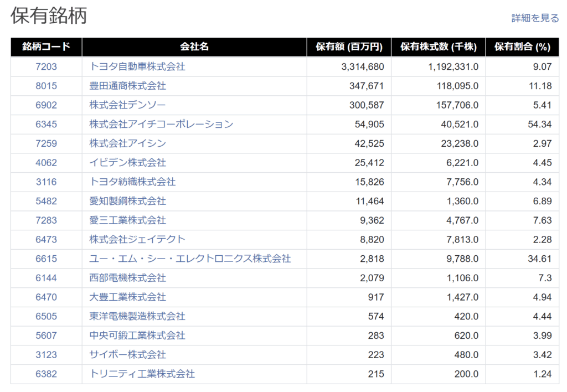Select the 347,671 holding value cell
Viewport: 567px width, 392px height.
[349, 86]
